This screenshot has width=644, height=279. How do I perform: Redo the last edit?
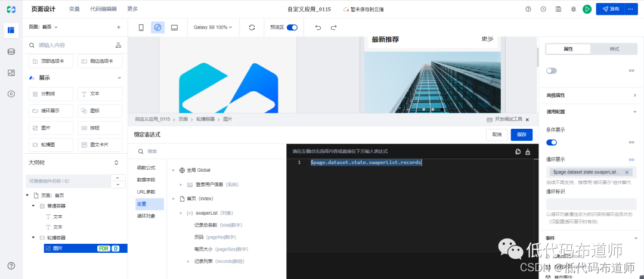[x=333, y=27]
